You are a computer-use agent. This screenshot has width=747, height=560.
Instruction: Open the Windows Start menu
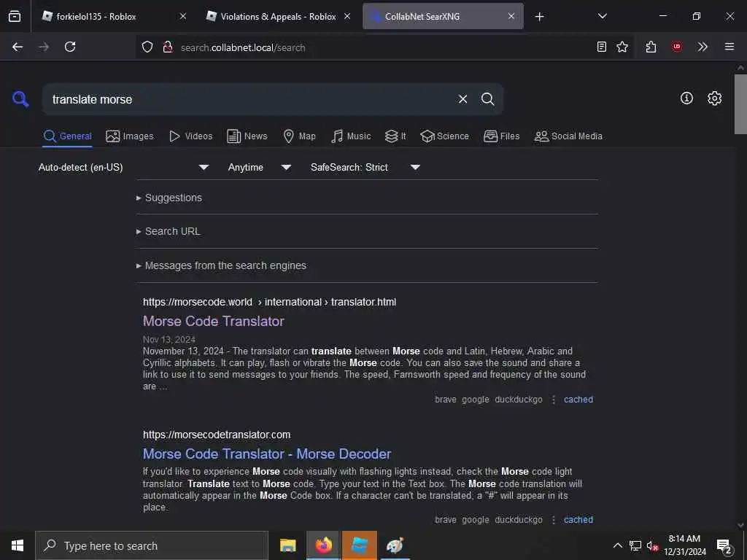pyautogui.click(x=18, y=545)
